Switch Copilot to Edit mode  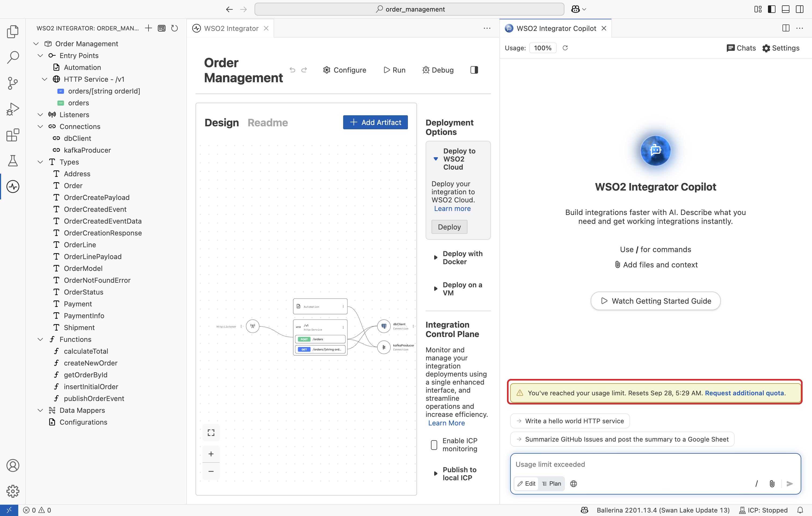coord(526,483)
